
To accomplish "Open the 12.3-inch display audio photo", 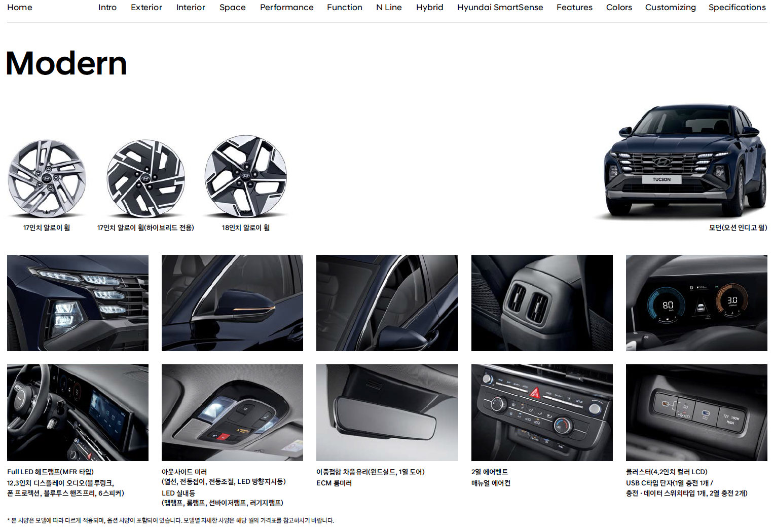I will pos(78,412).
